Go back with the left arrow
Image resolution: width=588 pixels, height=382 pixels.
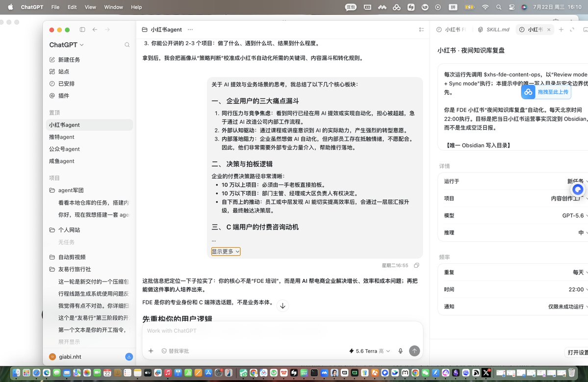tap(95, 29)
